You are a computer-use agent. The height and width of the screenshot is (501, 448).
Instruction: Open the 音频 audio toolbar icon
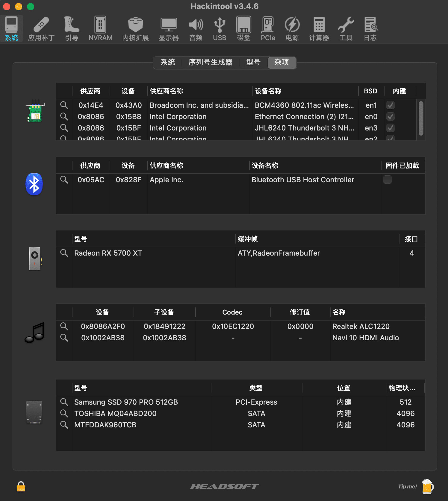[x=196, y=29]
